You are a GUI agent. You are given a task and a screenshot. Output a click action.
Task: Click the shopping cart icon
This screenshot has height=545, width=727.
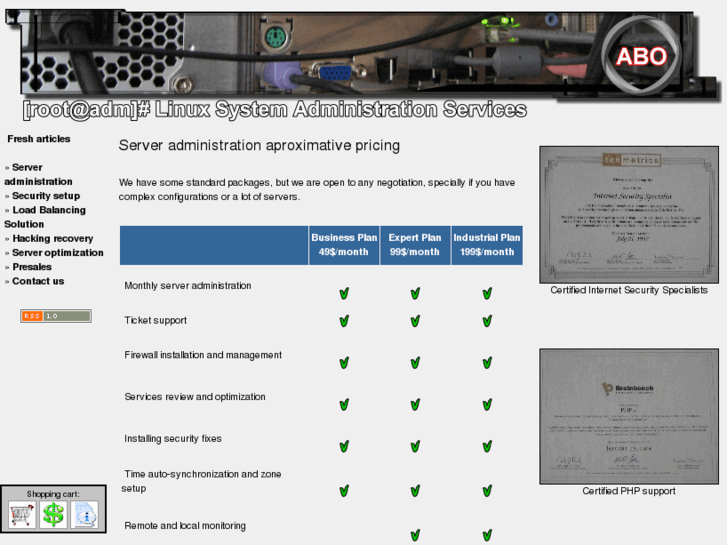click(22, 515)
